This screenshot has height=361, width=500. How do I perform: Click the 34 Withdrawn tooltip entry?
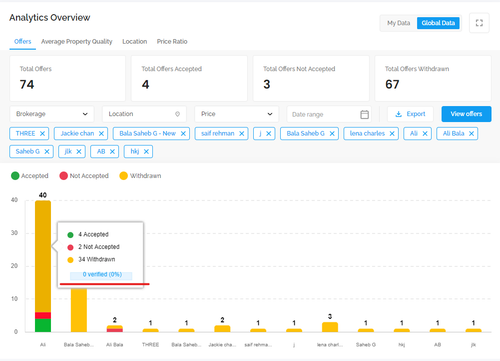coord(91,259)
